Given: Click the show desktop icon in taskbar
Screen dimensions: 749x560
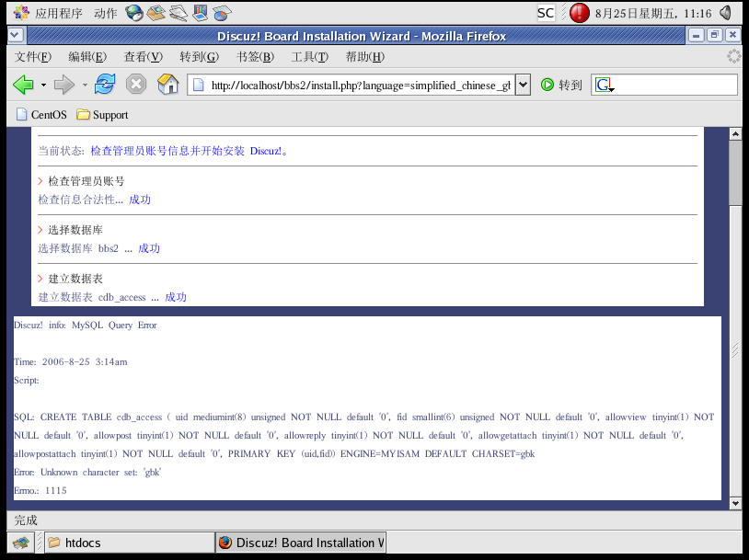Looking at the screenshot, I should (x=20, y=543).
